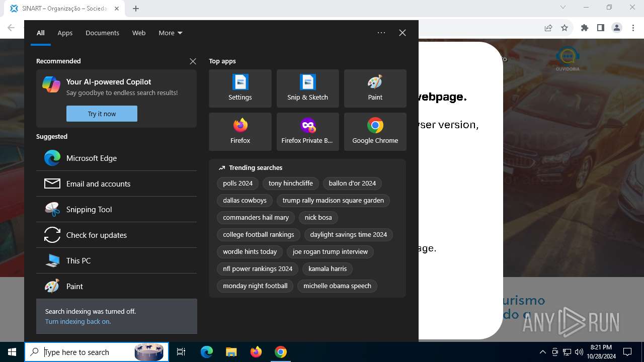Expand the More filter dropdown

pyautogui.click(x=171, y=33)
